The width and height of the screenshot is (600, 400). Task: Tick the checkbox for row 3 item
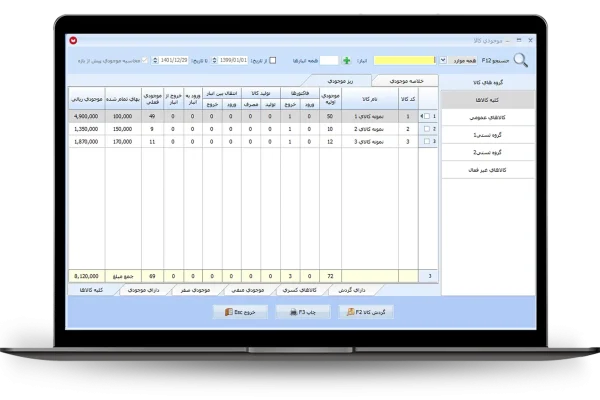(426, 142)
